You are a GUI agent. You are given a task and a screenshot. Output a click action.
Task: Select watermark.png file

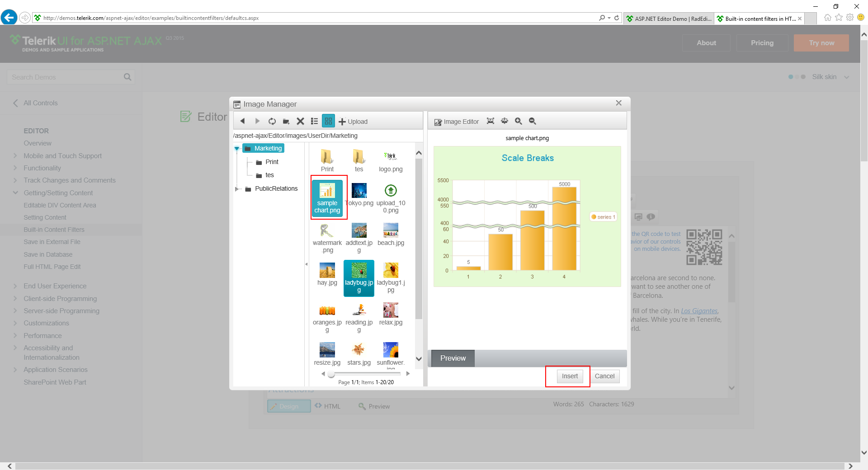[327, 238]
